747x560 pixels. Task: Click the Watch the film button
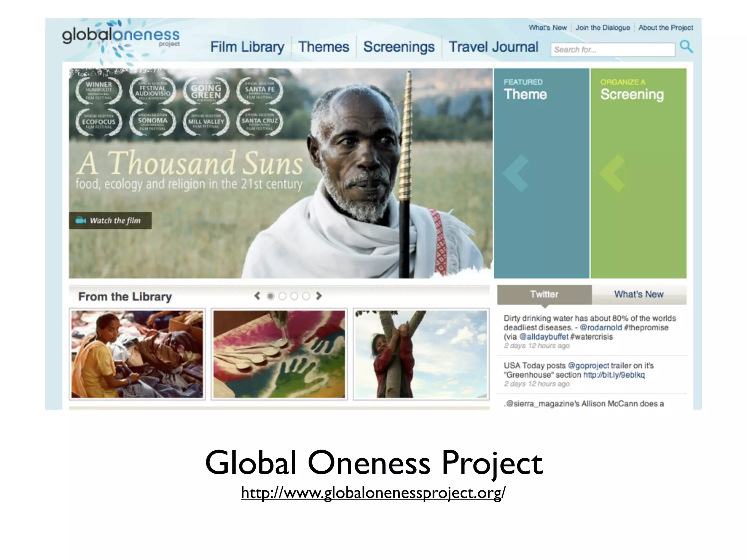click(x=110, y=221)
